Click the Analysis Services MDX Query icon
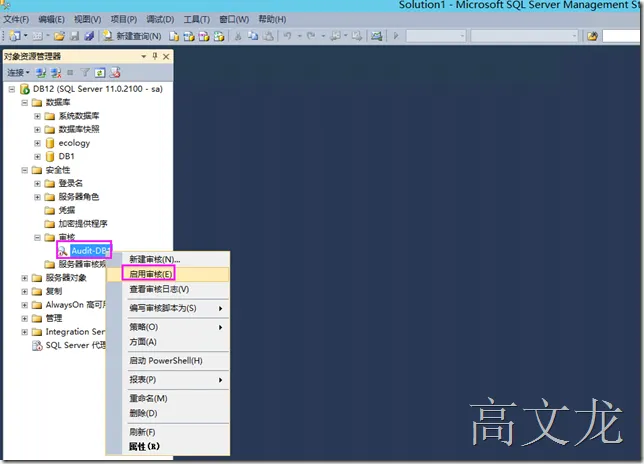The height and width of the screenshot is (464, 644). (189, 37)
